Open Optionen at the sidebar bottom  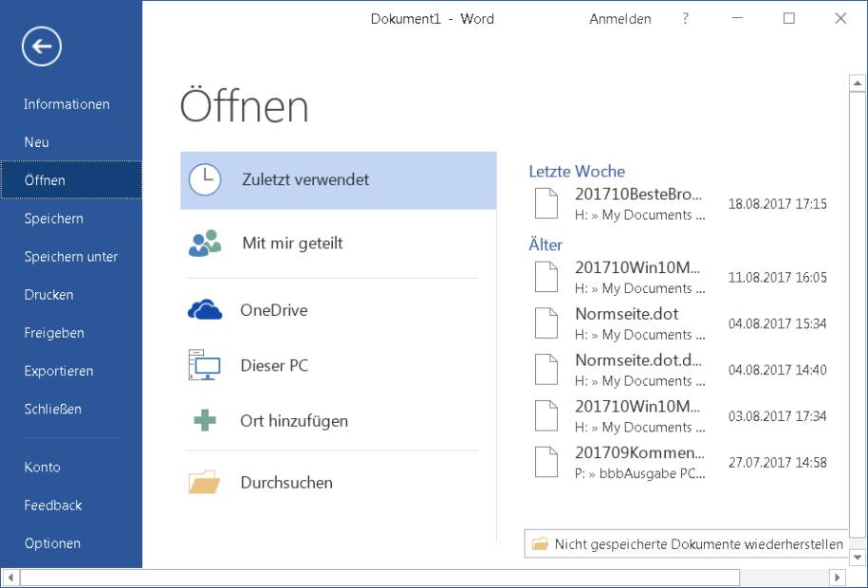pos(52,543)
